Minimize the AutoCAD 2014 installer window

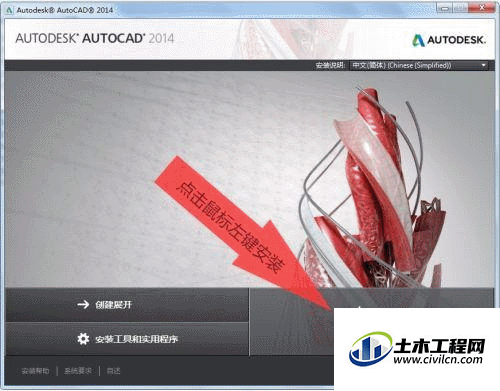pyautogui.click(x=445, y=8)
